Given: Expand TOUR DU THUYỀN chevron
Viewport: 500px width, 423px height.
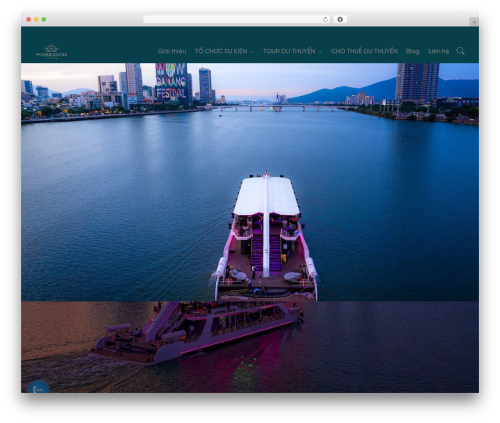Looking at the screenshot, I should [x=320, y=52].
